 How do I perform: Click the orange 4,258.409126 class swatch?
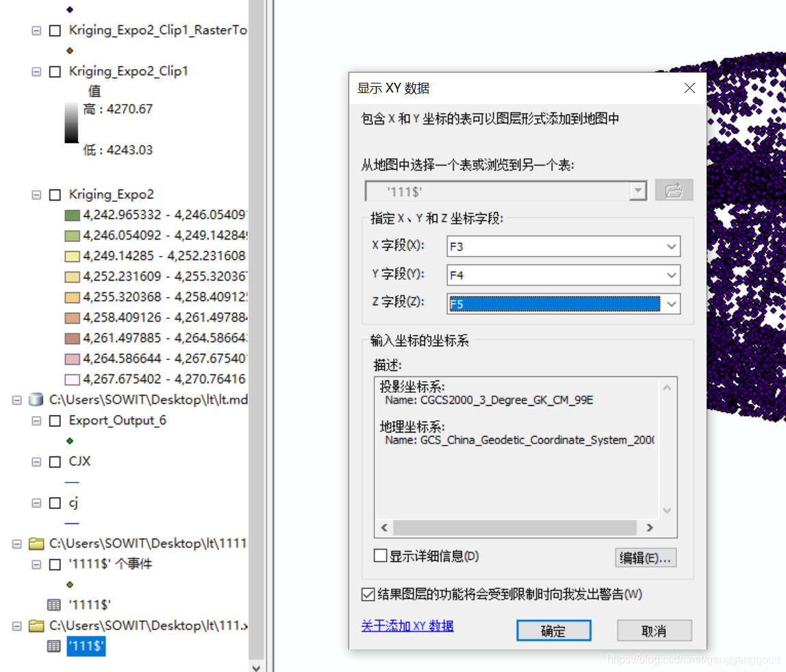pyautogui.click(x=72, y=318)
